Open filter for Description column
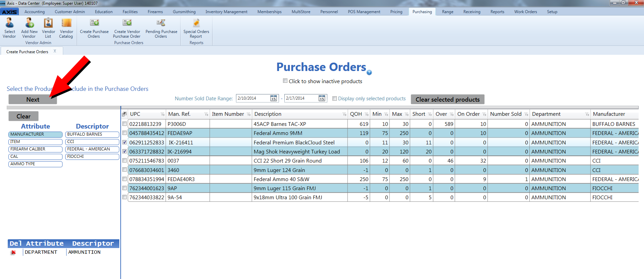The image size is (644, 279). [x=344, y=114]
